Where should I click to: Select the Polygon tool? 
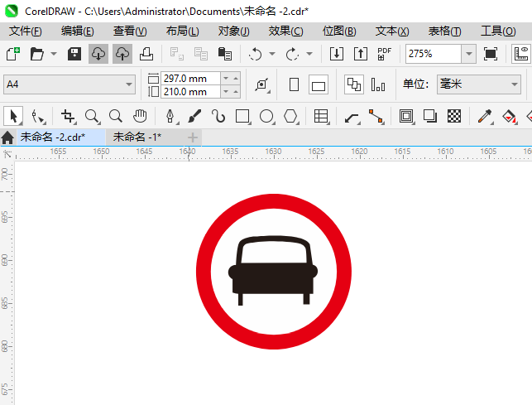(x=290, y=116)
